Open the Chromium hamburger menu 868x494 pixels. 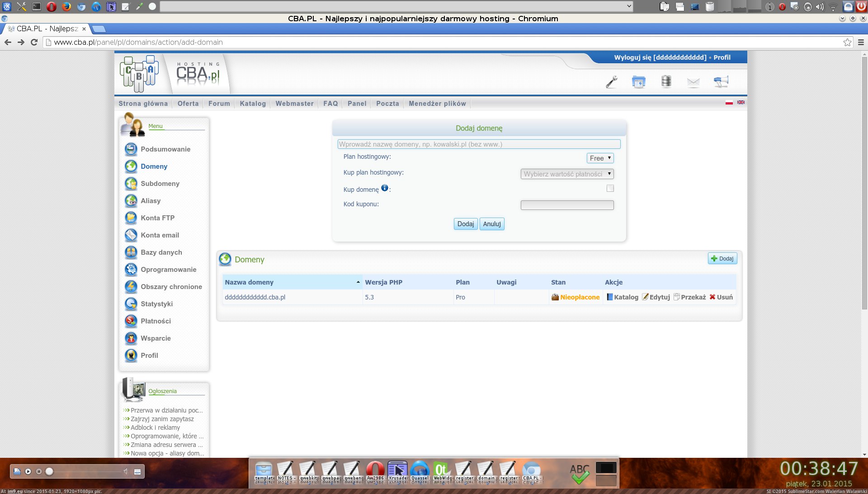861,42
